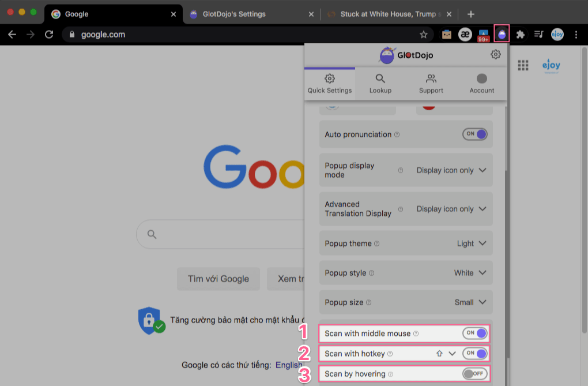The height and width of the screenshot is (386, 588).
Task: Disable Scan with middle mouse toggle
Action: [x=475, y=333]
